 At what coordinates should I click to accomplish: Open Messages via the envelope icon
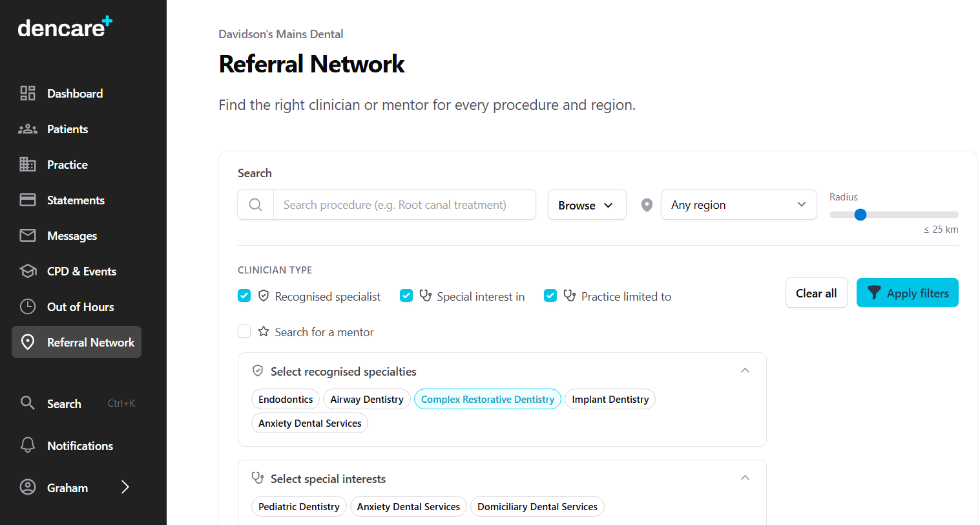27,235
